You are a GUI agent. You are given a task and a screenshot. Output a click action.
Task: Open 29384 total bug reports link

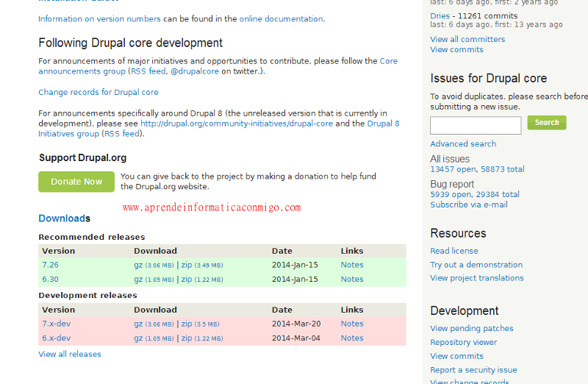tap(498, 194)
